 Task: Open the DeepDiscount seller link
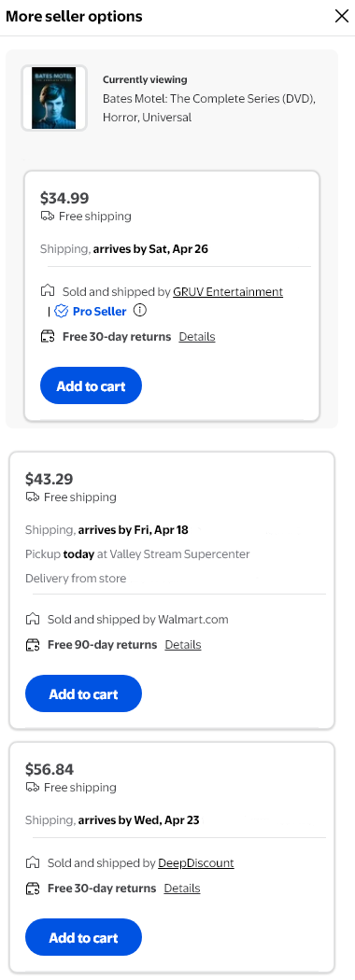pos(196,863)
